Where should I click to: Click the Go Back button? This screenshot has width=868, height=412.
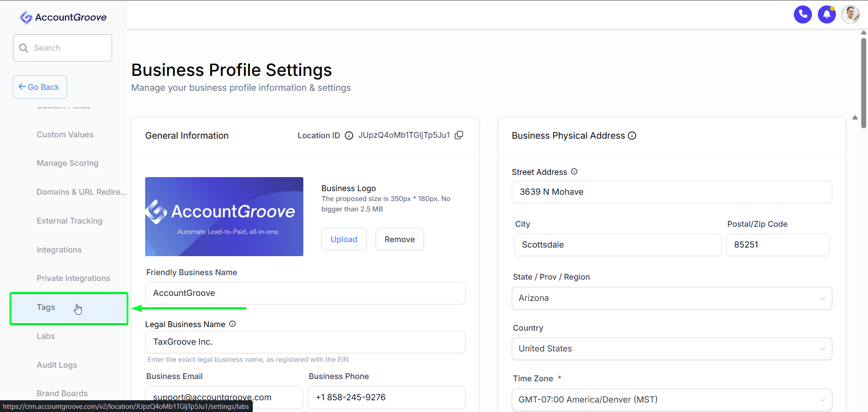point(40,87)
